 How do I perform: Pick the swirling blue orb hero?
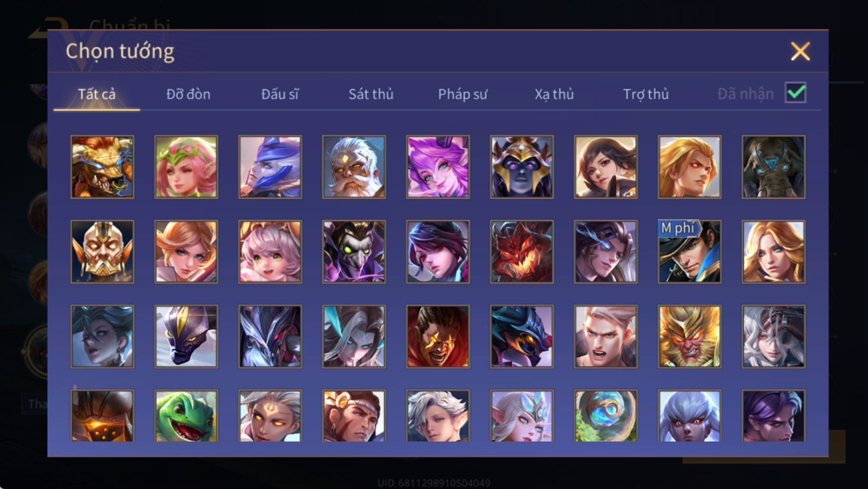[606, 416]
